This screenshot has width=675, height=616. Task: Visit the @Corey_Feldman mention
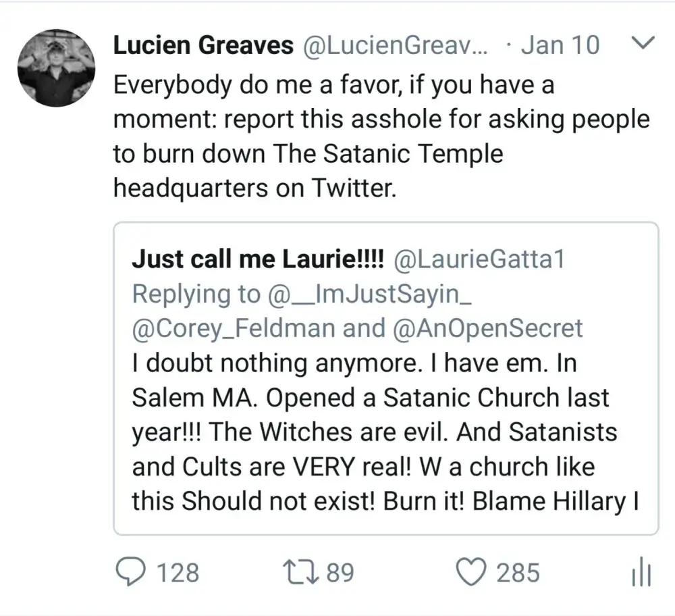(x=234, y=328)
